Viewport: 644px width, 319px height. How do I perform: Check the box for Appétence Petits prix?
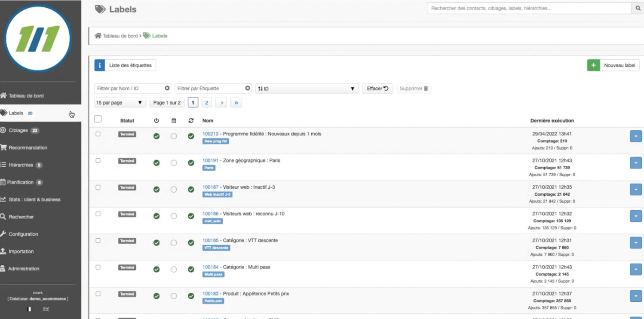click(x=98, y=294)
